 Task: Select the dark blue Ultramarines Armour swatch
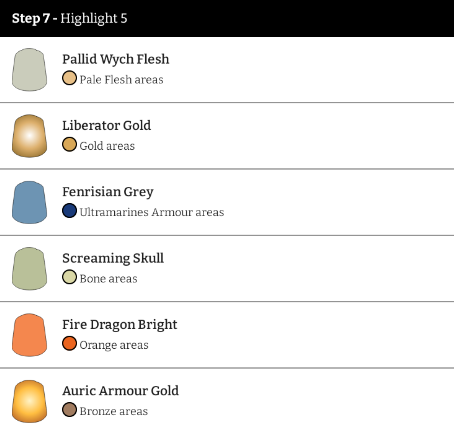pos(69,211)
